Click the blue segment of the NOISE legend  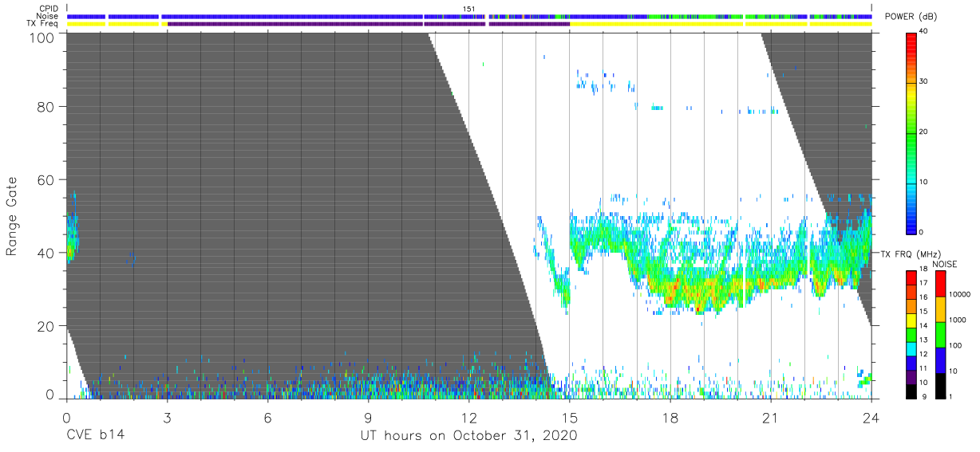tap(941, 360)
